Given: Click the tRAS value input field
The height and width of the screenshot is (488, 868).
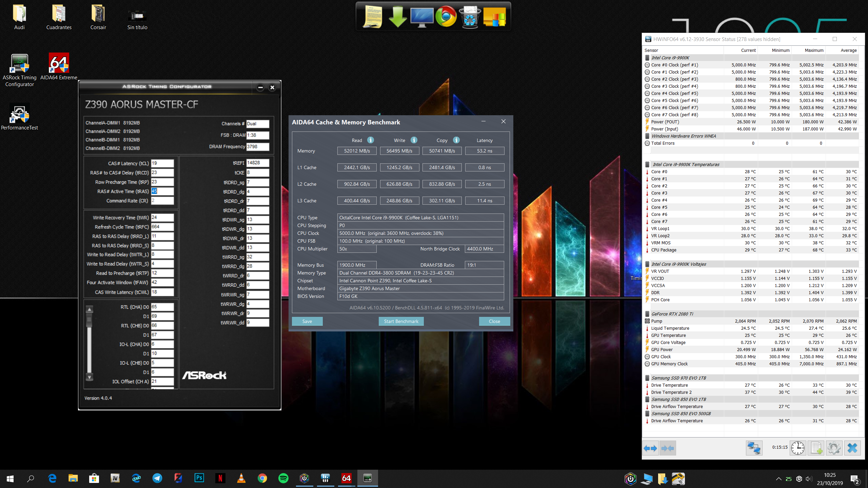Looking at the screenshot, I should [162, 191].
